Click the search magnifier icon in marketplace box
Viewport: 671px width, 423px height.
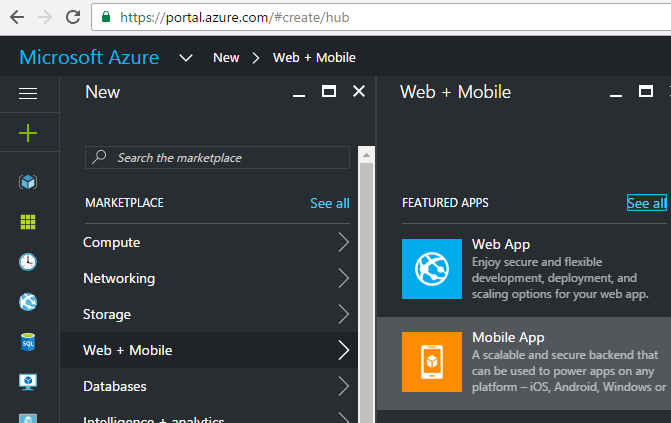click(99, 157)
